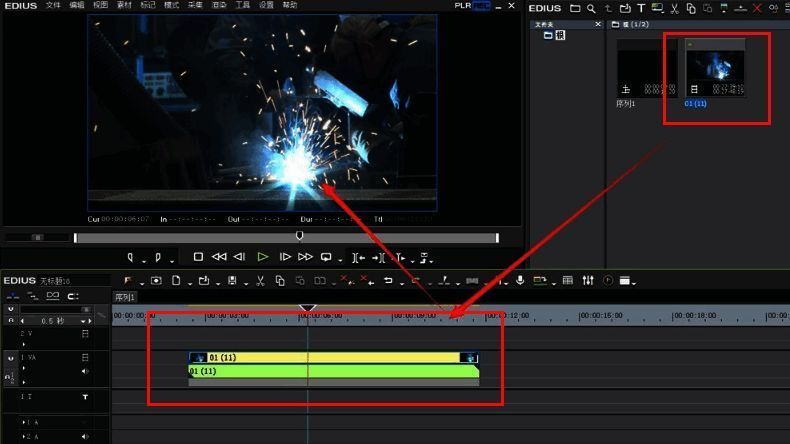Open the 文件 menu
Screen dimensions: 790x444
tap(53, 6)
